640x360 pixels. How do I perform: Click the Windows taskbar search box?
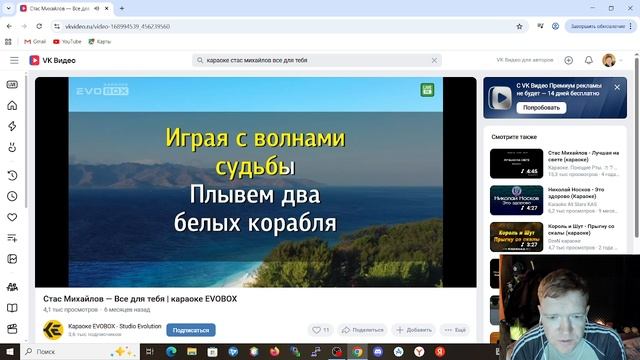80,351
